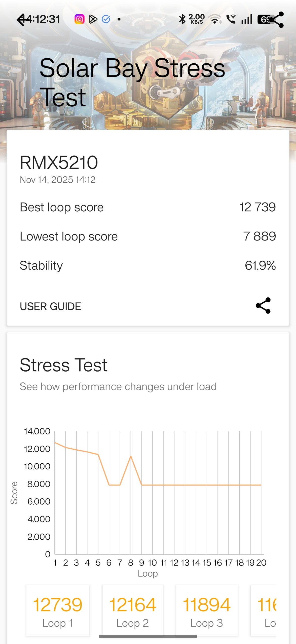Tap the share icon beside USER GUIDE
Screen dimensions: 296x644
click(263, 306)
